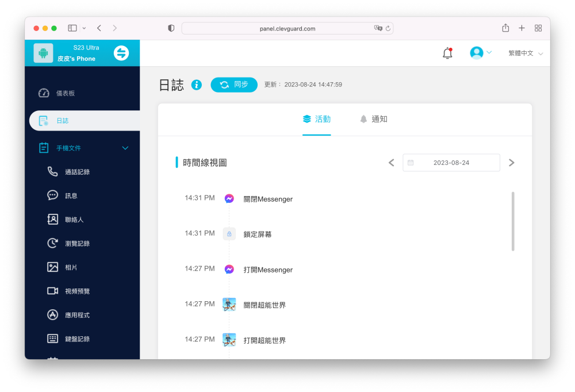Open Safari sidebar options chevron
This screenshot has height=392, width=575.
click(84, 28)
